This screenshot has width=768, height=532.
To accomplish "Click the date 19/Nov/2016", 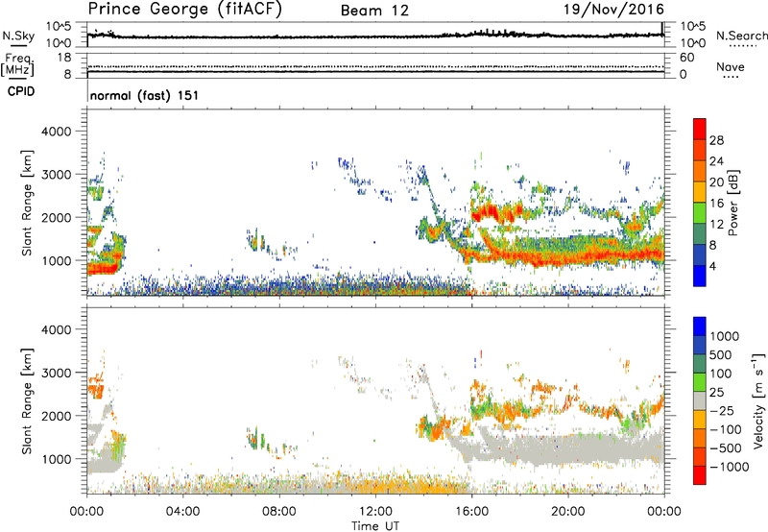I will click(613, 10).
